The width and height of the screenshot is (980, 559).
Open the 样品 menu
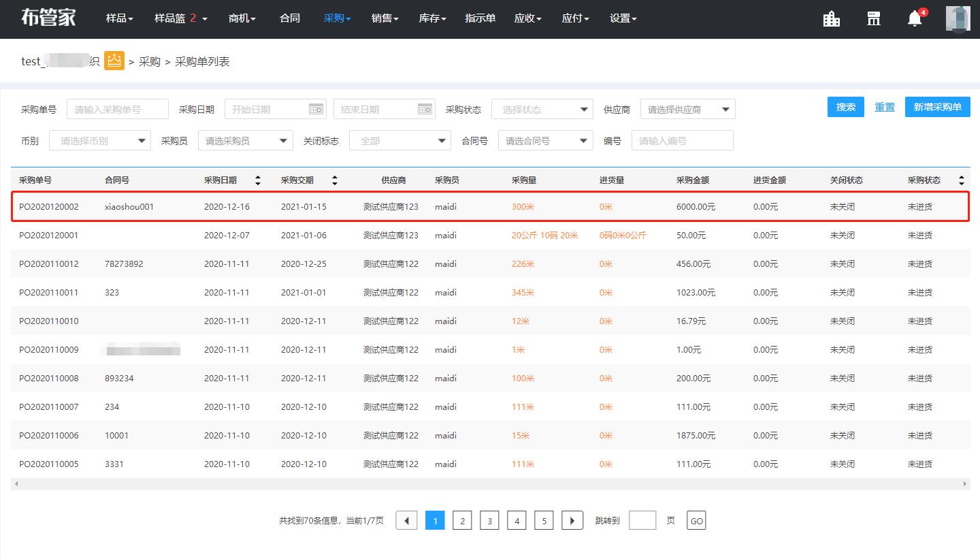pos(119,18)
